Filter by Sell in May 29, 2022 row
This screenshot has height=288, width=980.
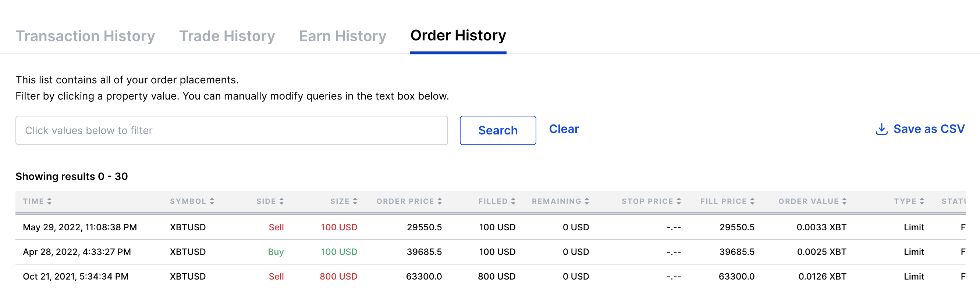[x=276, y=227]
